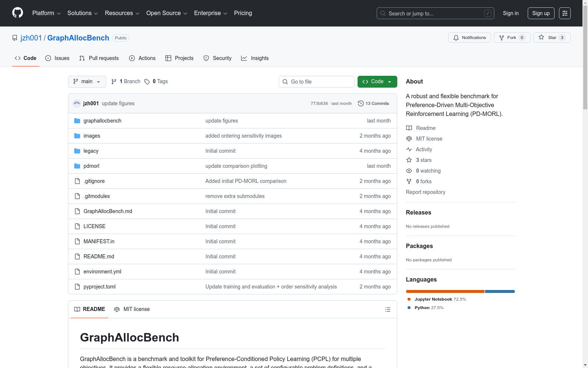Expand the Solutions menu
Image resolution: width=588 pixels, height=368 pixels.
(83, 13)
